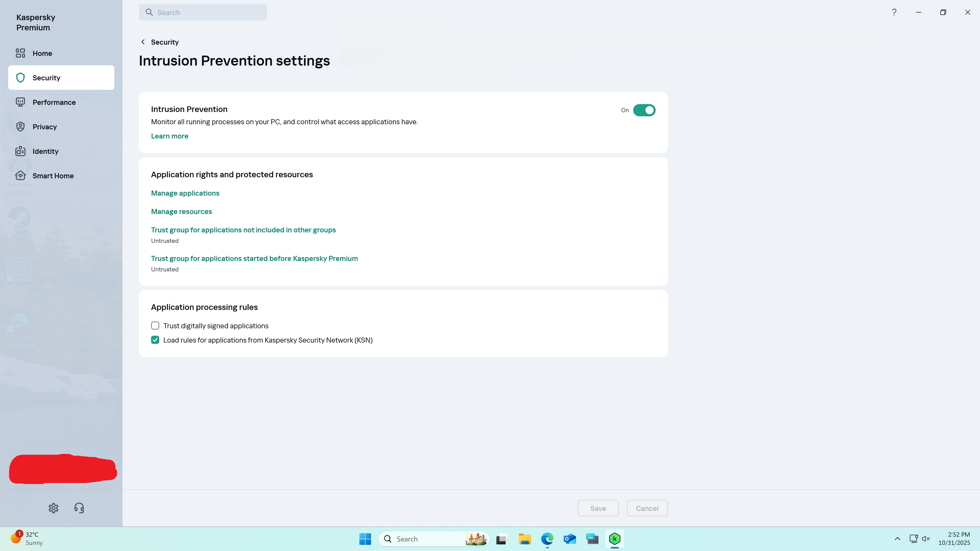Select the Security menu item
This screenshot has width=980, height=551.
pyautogui.click(x=61, y=78)
